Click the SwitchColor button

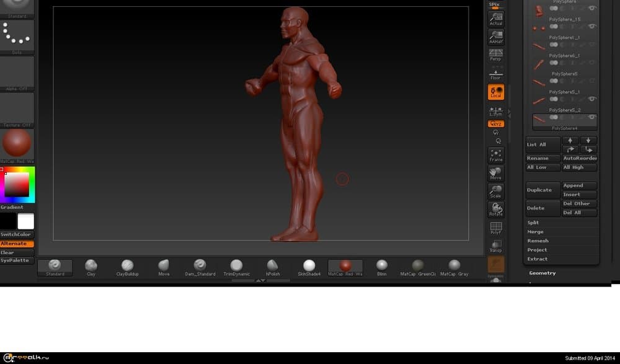16,234
